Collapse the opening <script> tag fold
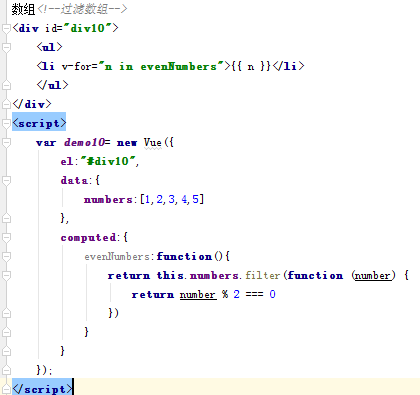 [6, 124]
